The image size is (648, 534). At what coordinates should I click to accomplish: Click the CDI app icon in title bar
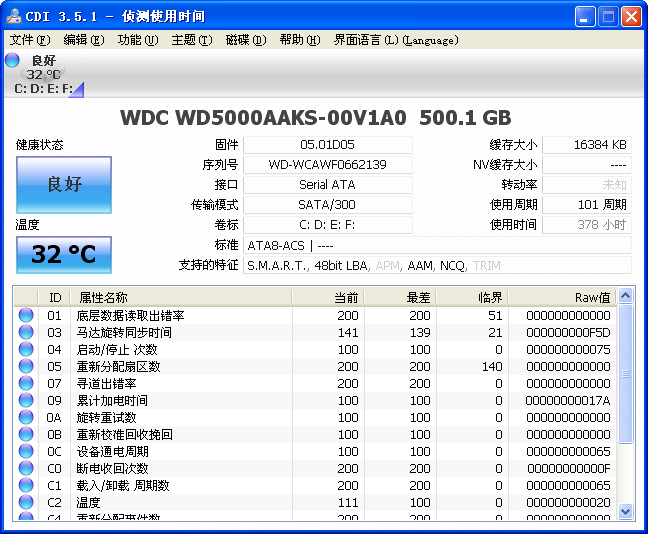14,16
